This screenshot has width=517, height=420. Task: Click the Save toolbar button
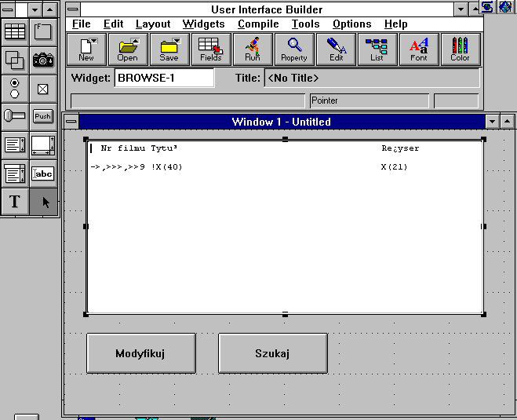169,49
